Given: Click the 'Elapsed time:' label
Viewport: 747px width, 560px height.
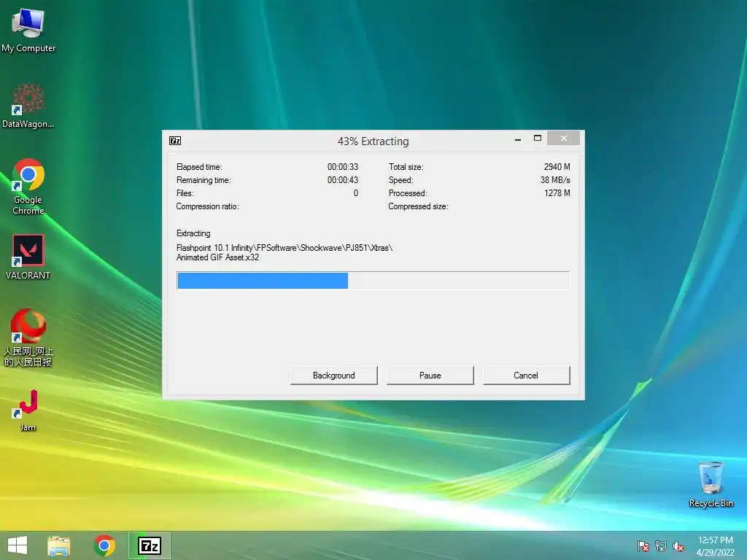Looking at the screenshot, I should pos(199,167).
